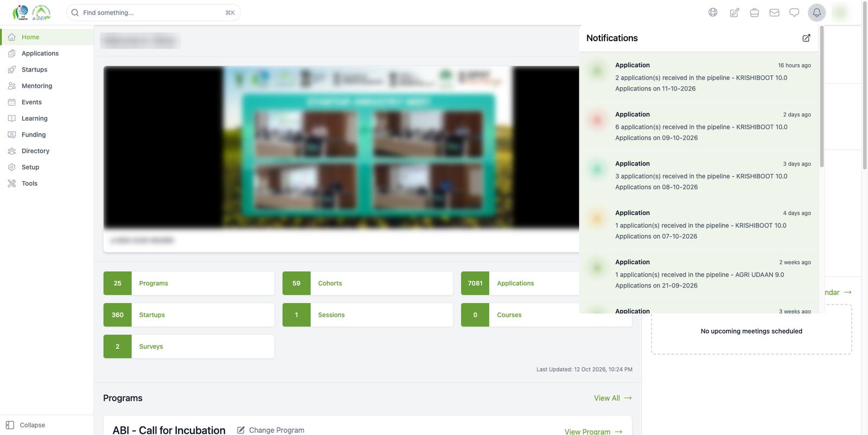Open Mentoring in sidebar
Viewport: 868px width, 435px height.
pos(47,86)
